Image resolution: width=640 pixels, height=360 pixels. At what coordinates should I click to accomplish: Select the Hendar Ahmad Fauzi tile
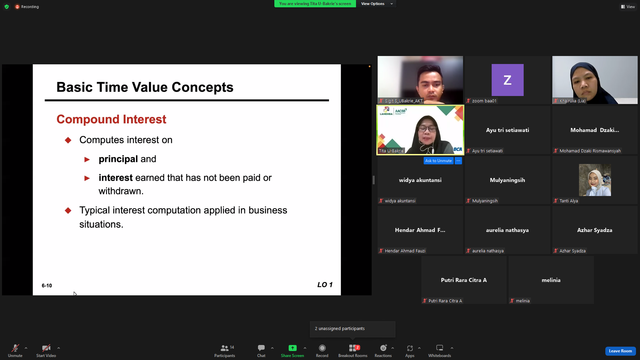click(x=420, y=230)
